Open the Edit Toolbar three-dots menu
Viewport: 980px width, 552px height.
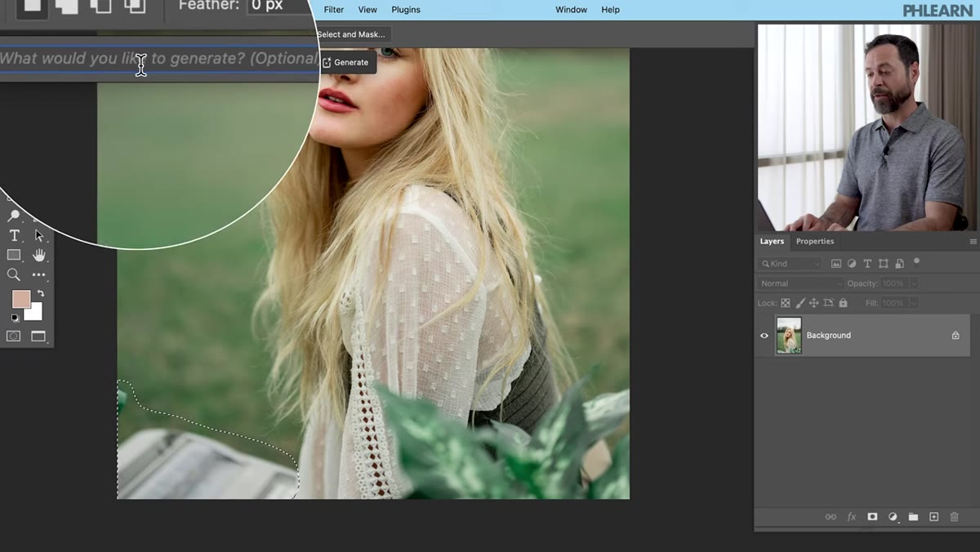[x=38, y=275]
